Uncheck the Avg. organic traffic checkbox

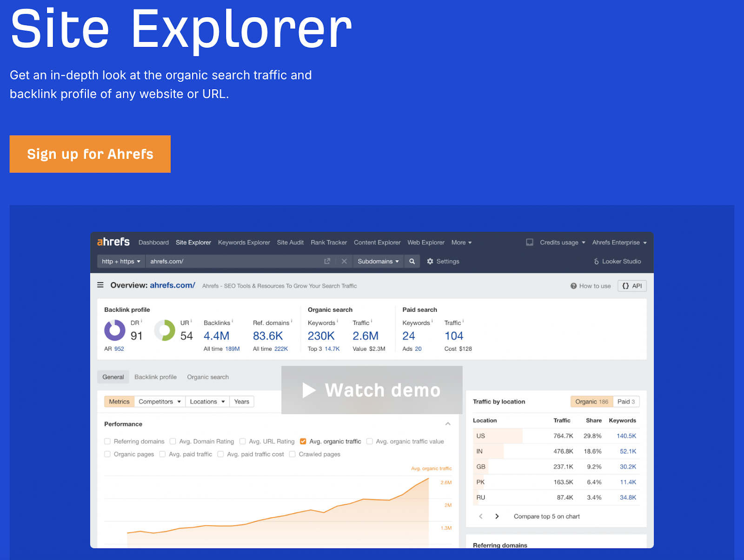point(303,441)
